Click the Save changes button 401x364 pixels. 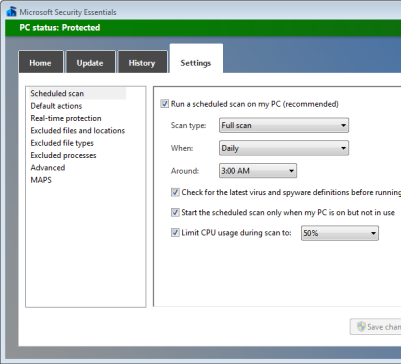coord(375,327)
